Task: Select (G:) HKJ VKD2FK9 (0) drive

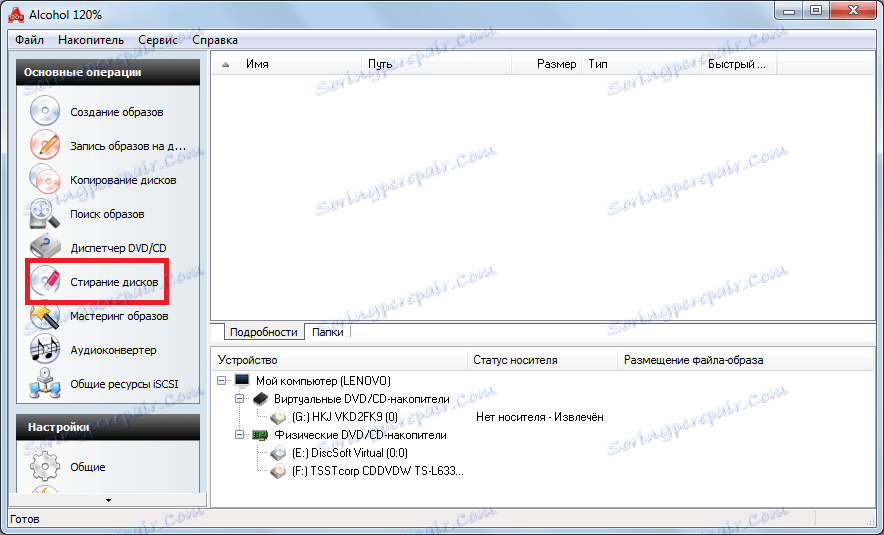Action: click(345, 417)
